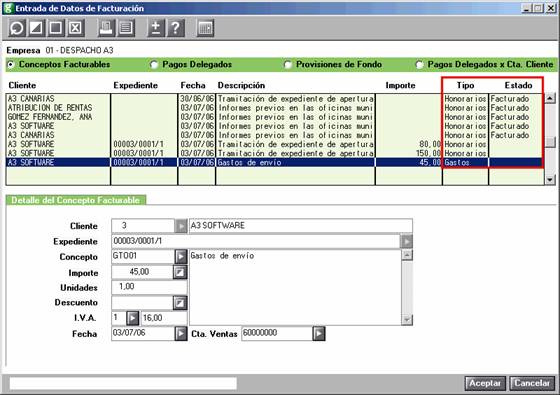This screenshot has height=395, width=560.
Task: Click description box scroll down arrow
Action: point(407,320)
